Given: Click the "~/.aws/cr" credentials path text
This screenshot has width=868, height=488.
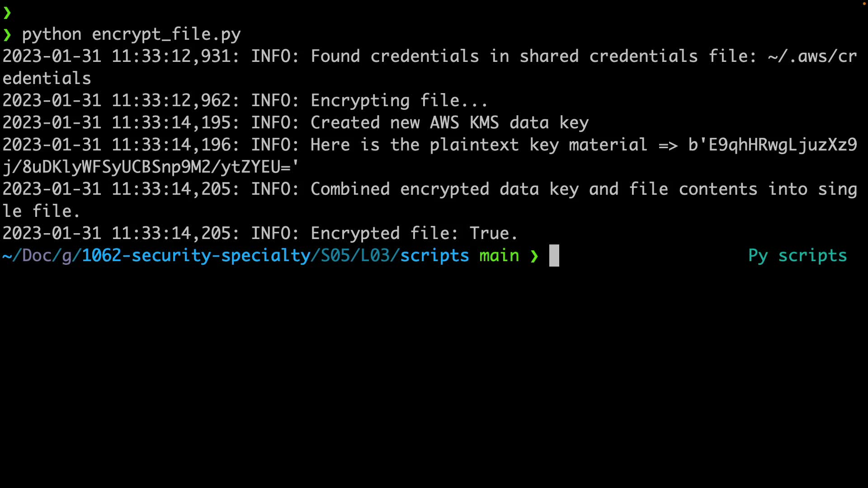Looking at the screenshot, I should coord(812,56).
